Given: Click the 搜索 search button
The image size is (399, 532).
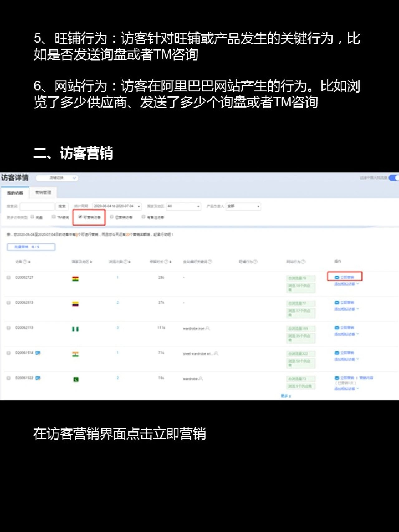Looking at the screenshot, I should (x=62, y=206).
